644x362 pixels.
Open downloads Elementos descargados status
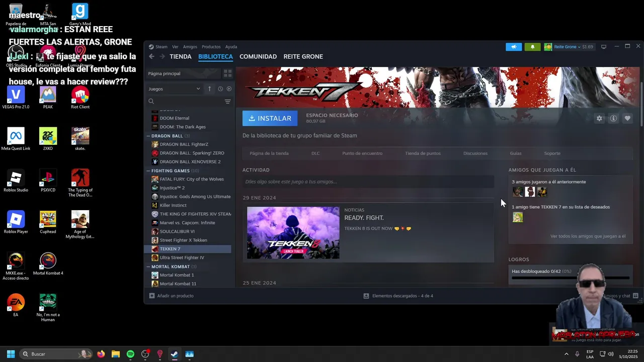[x=398, y=296]
